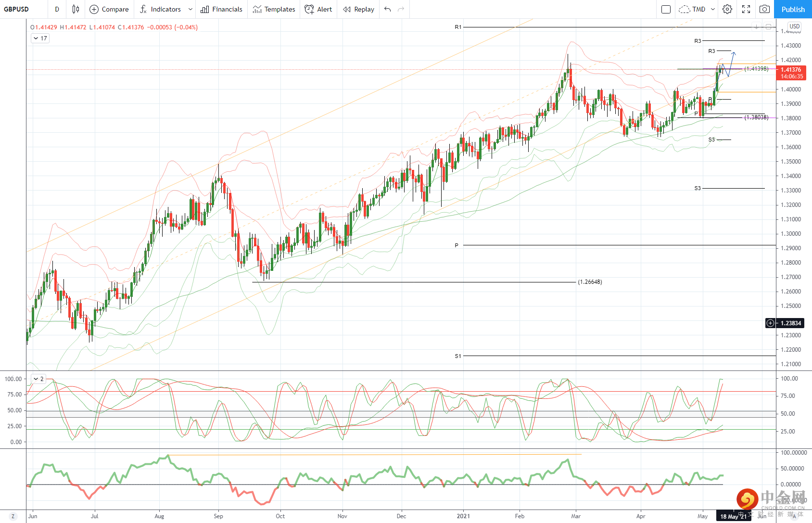Click the Aug label on time axis
Viewport: 812px width, 523px height.
tap(159, 516)
